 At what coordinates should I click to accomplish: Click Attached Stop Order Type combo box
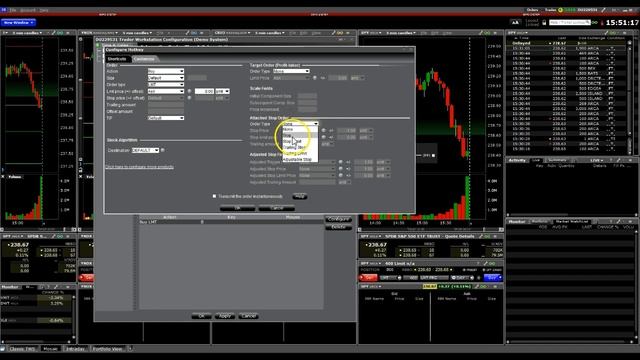point(300,124)
